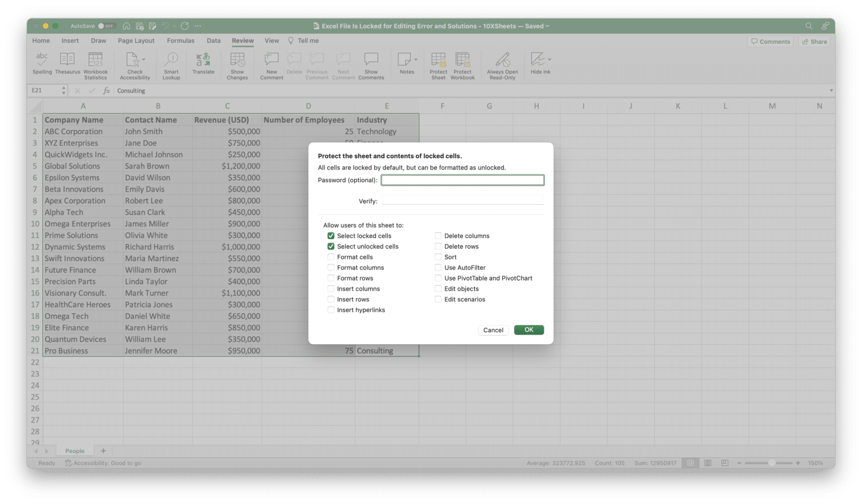The height and width of the screenshot is (504, 862).
Task: Enable Use AutoFilter permission
Action: [x=438, y=267]
